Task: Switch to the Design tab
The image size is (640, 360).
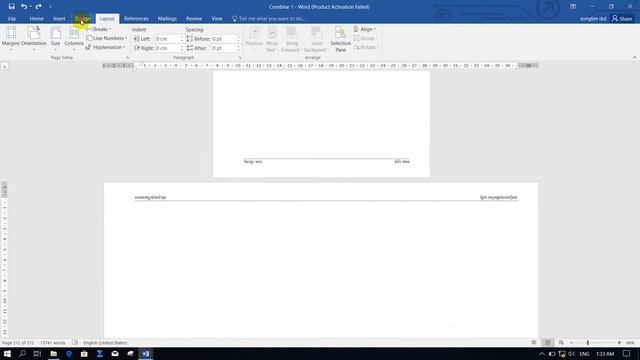Action: coord(82,19)
